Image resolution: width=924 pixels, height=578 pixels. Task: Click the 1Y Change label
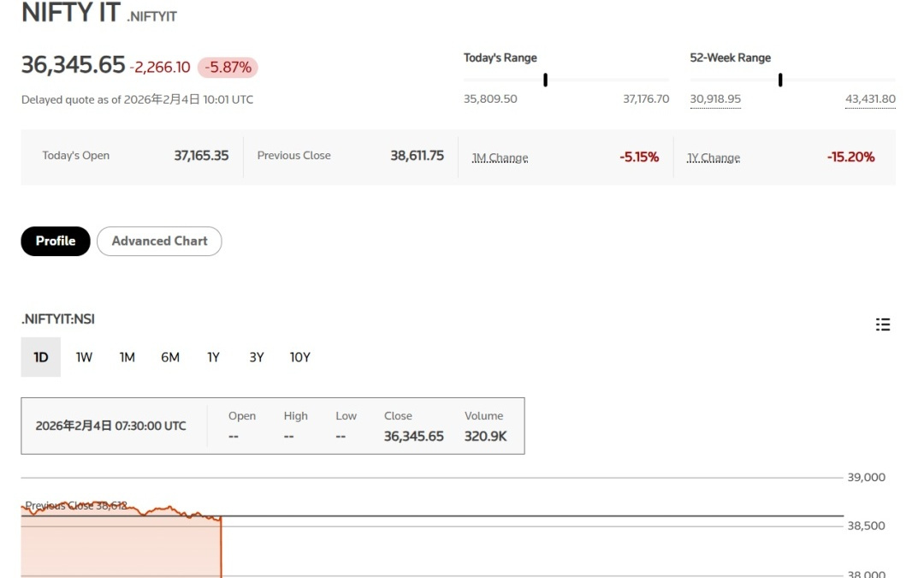714,158
